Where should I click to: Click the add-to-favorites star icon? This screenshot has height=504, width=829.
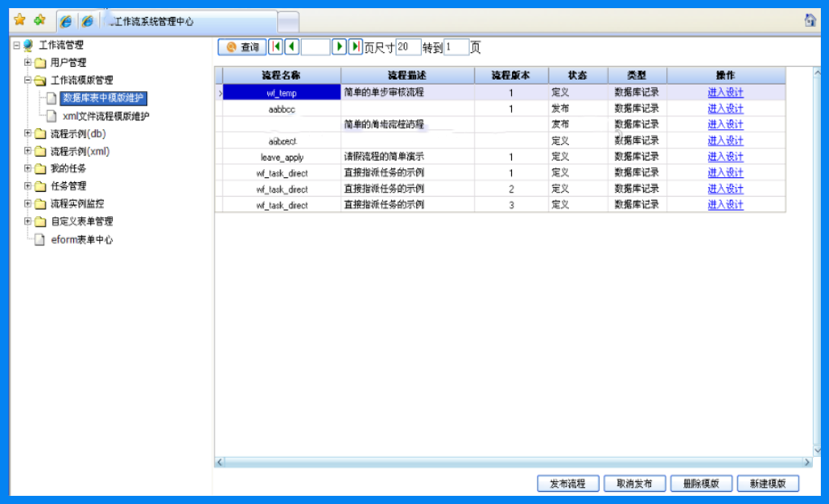[40, 20]
